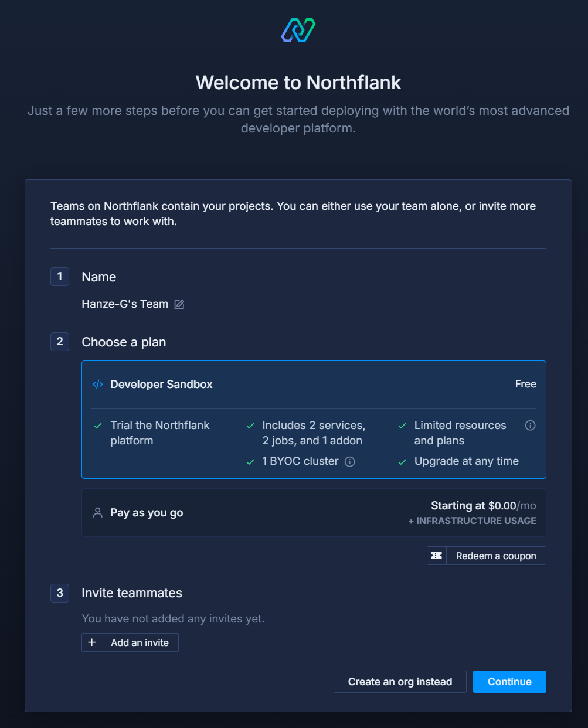This screenshot has width=588, height=728.
Task: Edit the team name with the pencil icon
Action: [179, 304]
